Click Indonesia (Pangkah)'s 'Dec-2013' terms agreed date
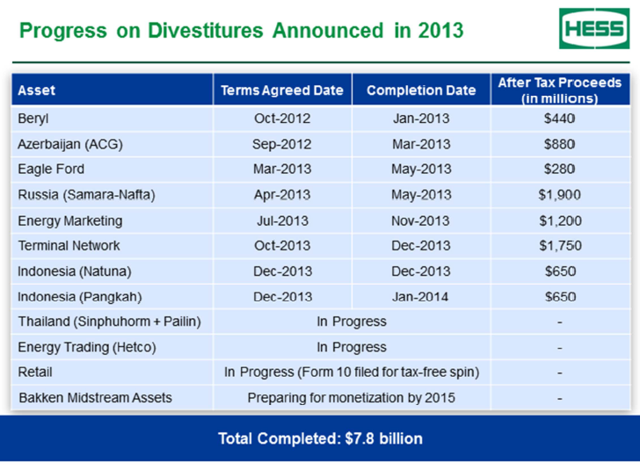Screen dimensions: 640x470 282,297
